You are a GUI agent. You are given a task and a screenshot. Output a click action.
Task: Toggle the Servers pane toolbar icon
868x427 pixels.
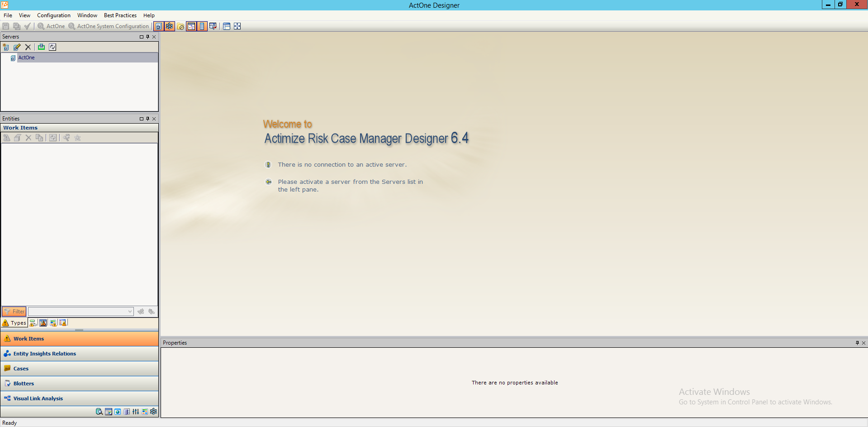point(158,26)
